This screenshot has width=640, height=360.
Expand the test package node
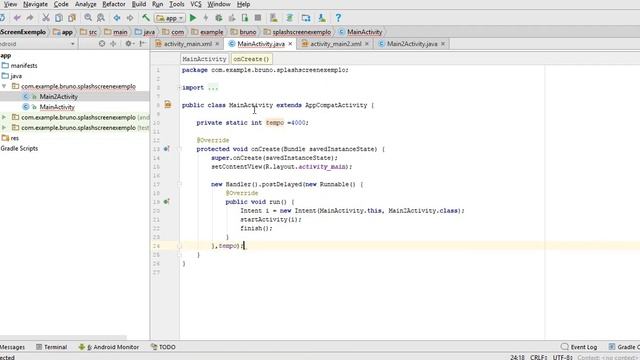click(x=4, y=128)
